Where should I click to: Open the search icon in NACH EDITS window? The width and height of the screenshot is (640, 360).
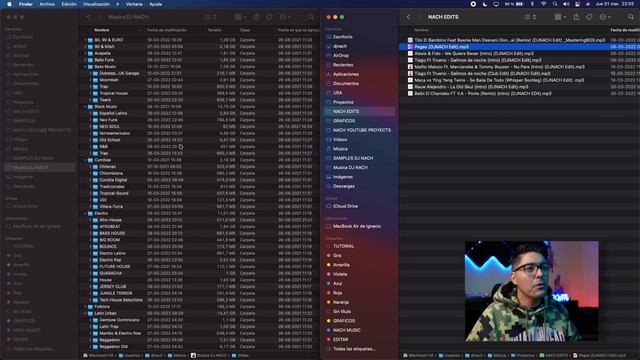(631, 17)
